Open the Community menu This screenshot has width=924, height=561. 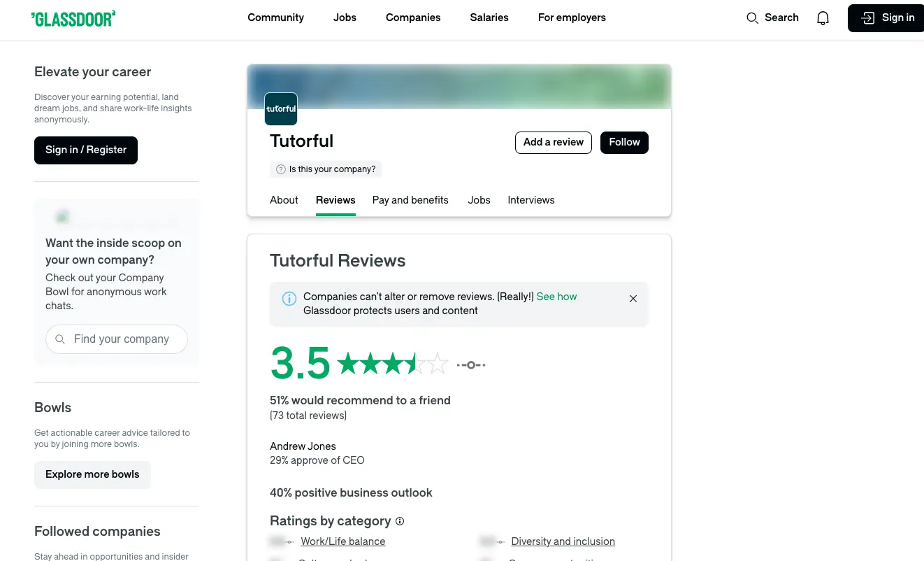[275, 17]
